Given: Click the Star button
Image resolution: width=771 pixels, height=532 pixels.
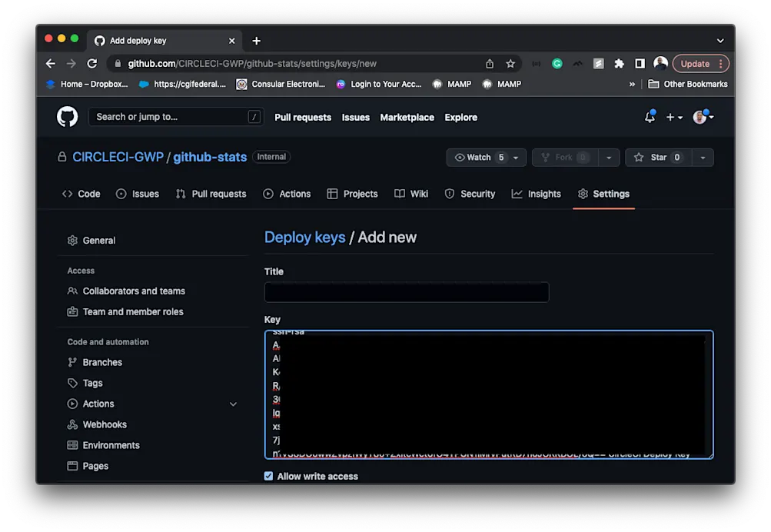Looking at the screenshot, I should tap(659, 158).
